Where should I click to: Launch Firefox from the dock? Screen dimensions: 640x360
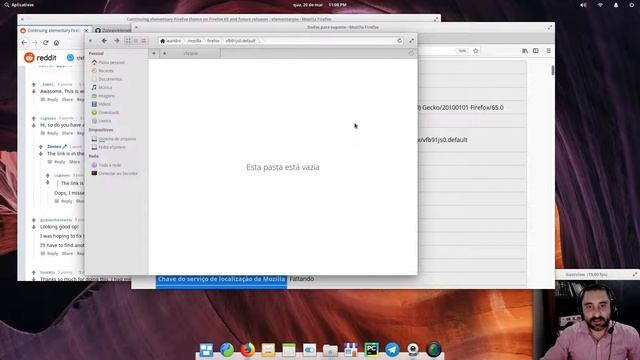(x=247, y=350)
